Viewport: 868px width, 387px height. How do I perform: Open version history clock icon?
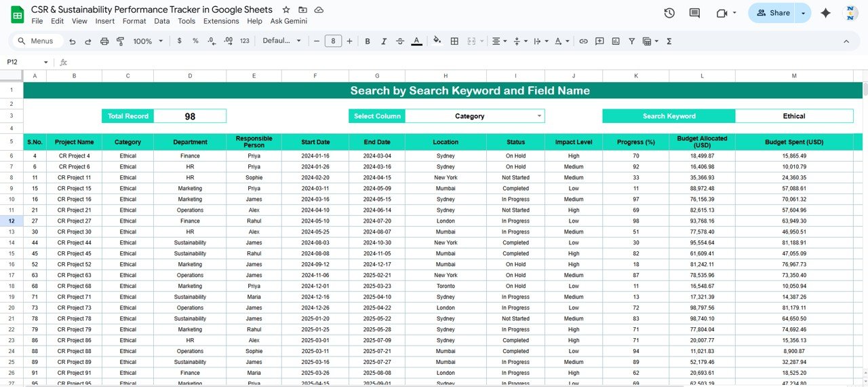[669, 13]
